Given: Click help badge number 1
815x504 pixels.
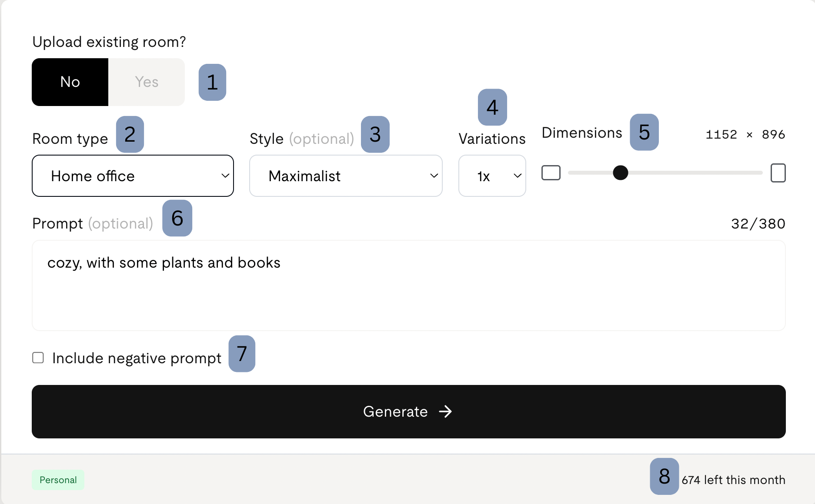Looking at the screenshot, I should [x=212, y=82].
